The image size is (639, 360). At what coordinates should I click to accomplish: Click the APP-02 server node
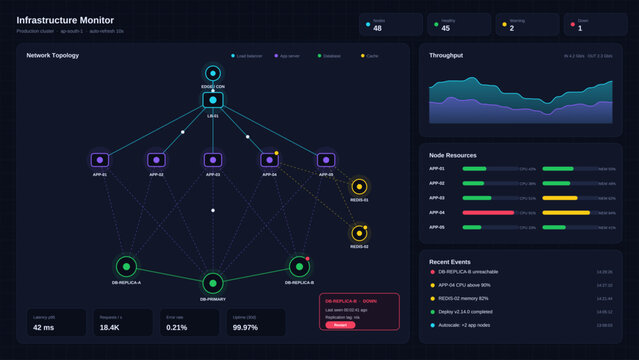coord(156,160)
